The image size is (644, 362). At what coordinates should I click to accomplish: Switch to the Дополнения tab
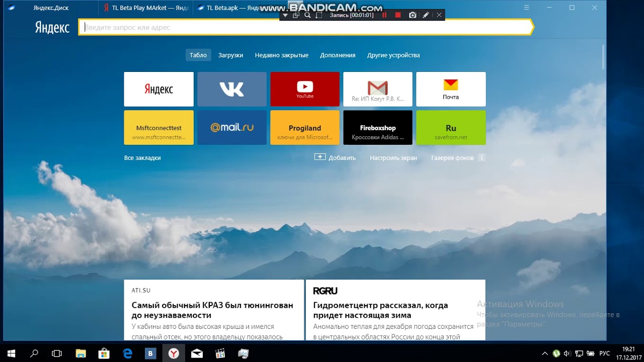pyautogui.click(x=338, y=55)
